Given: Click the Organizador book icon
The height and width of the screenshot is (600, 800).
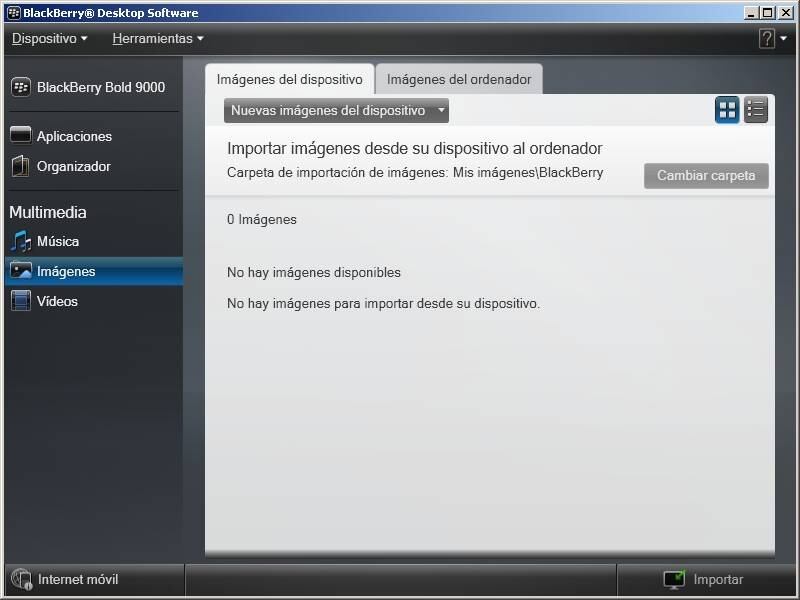Looking at the screenshot, I should [21, 166].
